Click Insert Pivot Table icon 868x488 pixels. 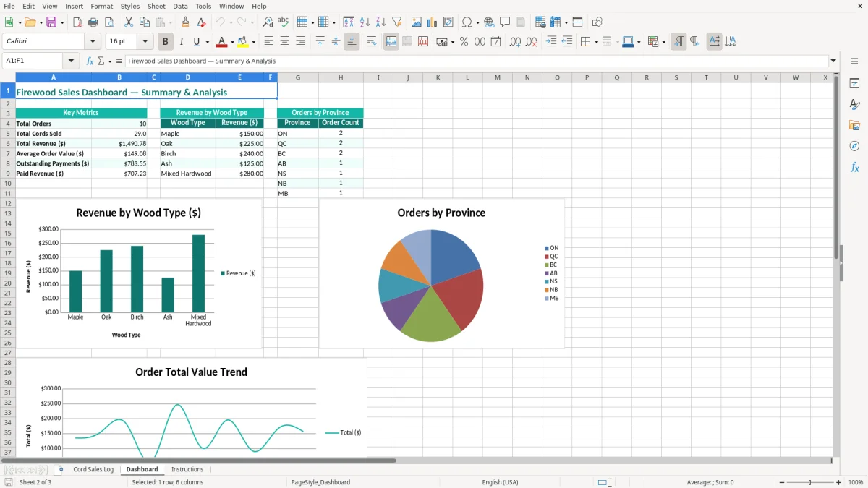tap(448, 22)
